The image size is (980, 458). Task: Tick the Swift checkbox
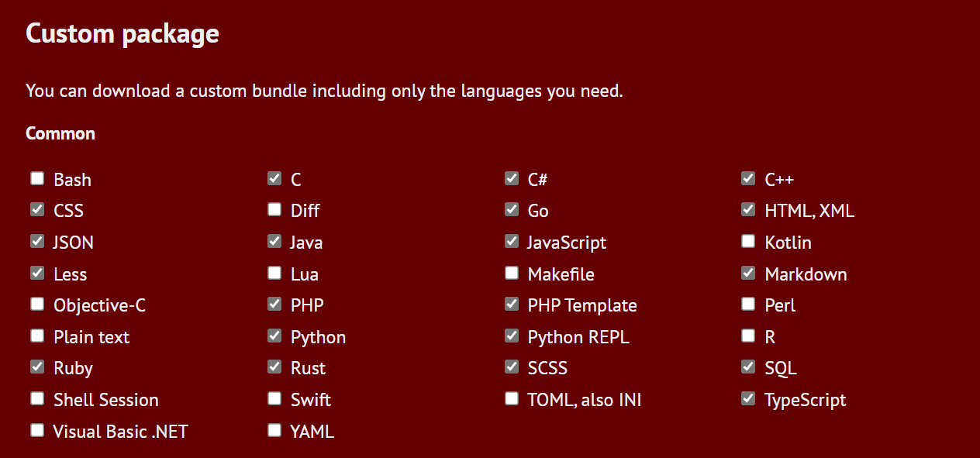point(274,399)
